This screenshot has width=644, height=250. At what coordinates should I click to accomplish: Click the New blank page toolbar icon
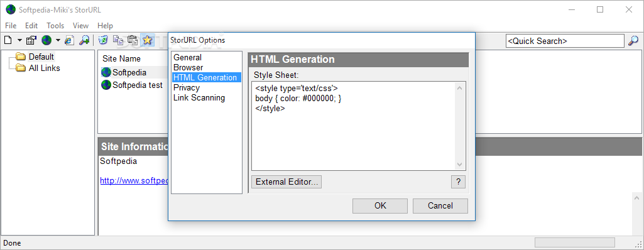pyautogui.click(x=8, y=40)
